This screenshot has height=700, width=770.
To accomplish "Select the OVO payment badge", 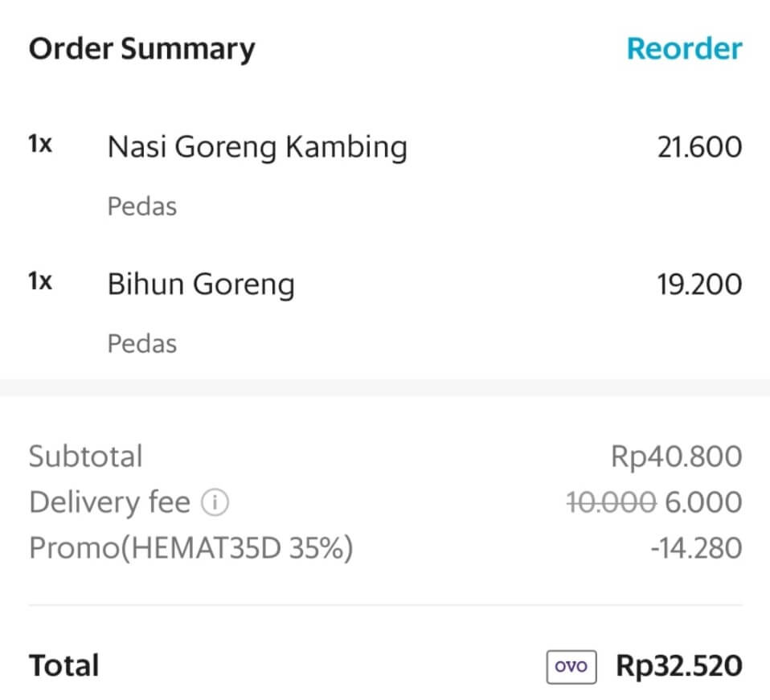I will click(571, 666).
